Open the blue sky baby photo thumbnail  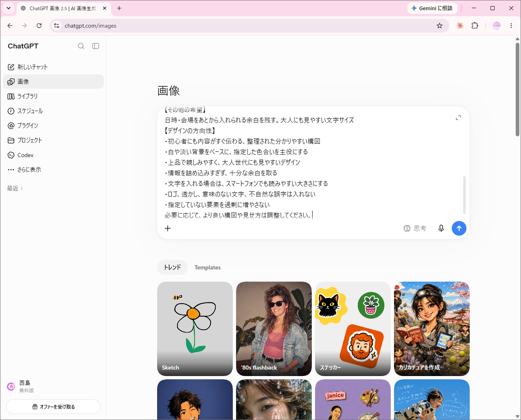(432, 399)
